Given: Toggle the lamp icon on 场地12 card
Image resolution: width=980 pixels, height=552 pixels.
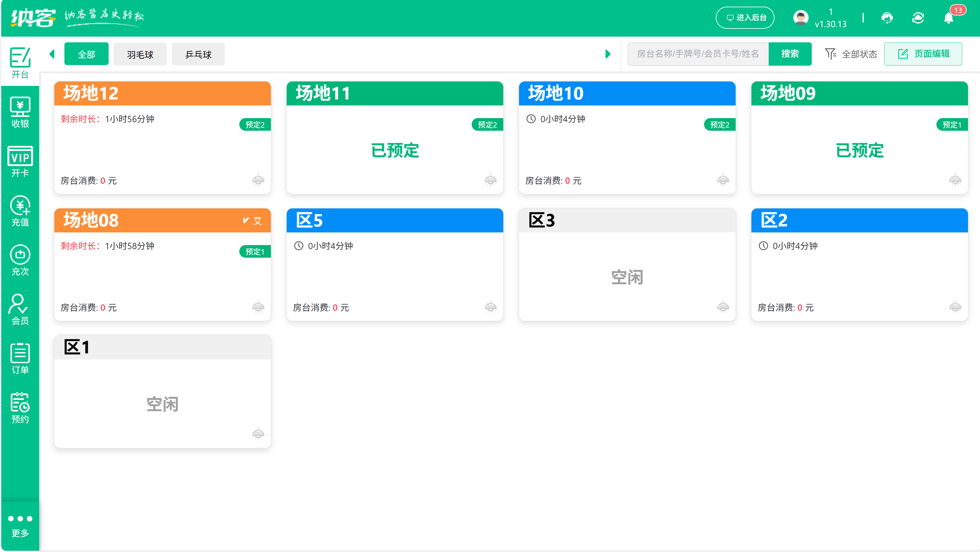Looking at the screenshot, I should pos(258,180).
